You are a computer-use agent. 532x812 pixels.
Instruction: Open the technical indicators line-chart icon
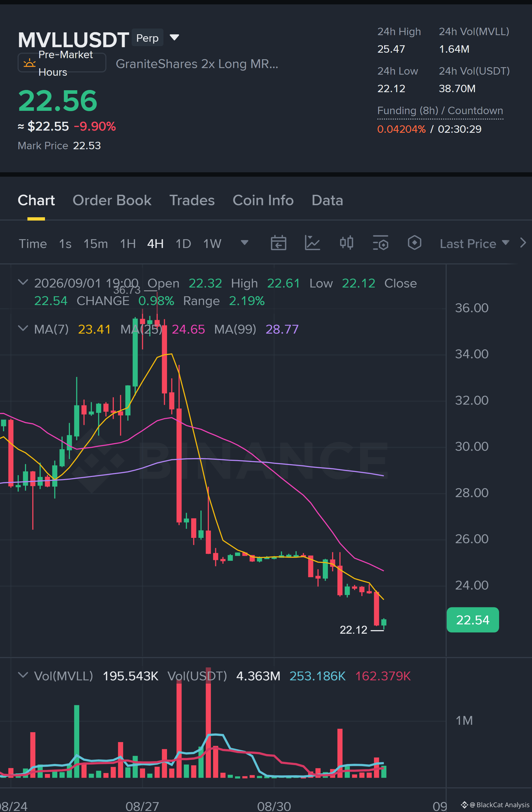point(312,243)
